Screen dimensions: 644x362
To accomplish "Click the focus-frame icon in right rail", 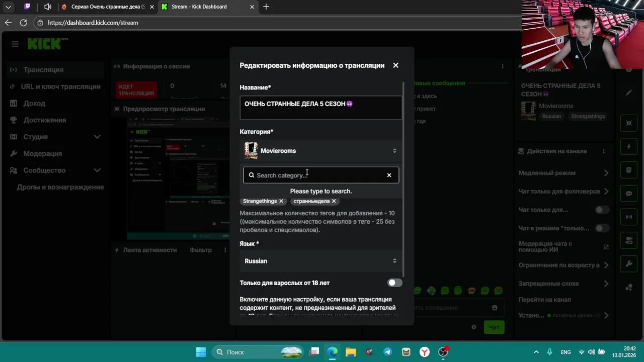I will (x=629, y=123).
